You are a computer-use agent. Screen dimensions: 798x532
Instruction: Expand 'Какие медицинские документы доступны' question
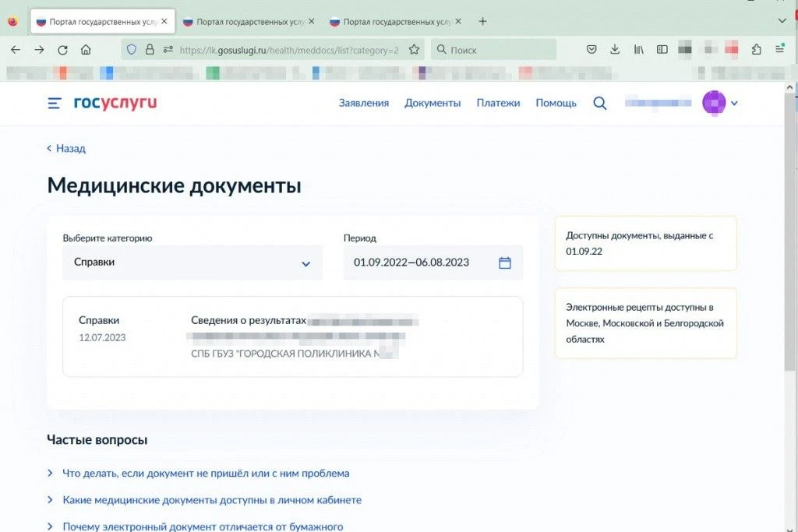(212, 500)
